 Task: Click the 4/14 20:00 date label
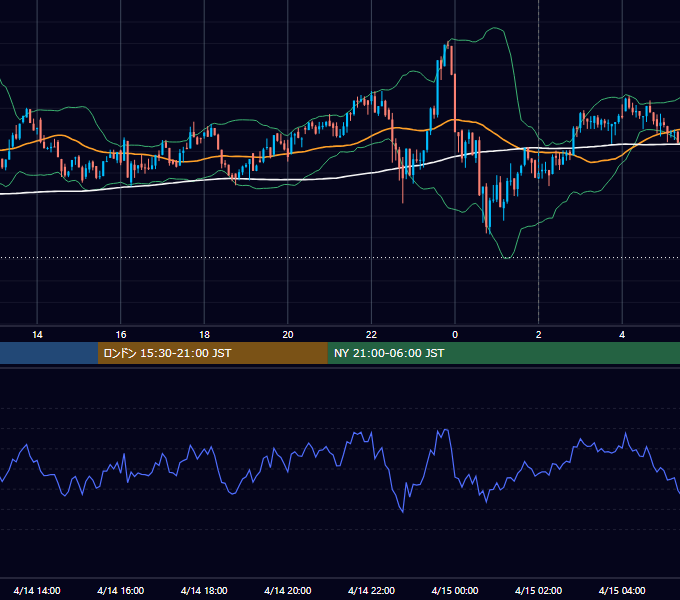click(x=288, y=590)
